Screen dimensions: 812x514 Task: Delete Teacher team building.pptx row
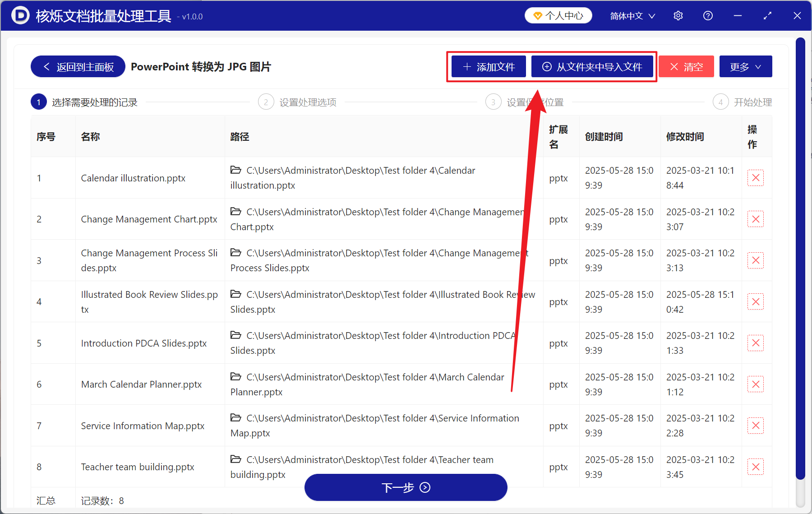coord(756,467)
